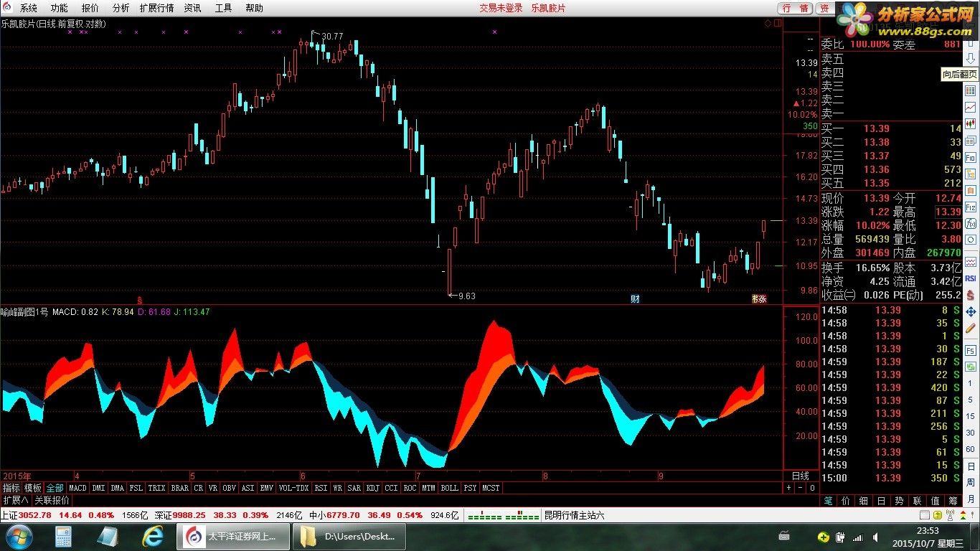Switch to the 笔 tick detail tab
This screenshot has width=980, height=551.
click(828, 501)
